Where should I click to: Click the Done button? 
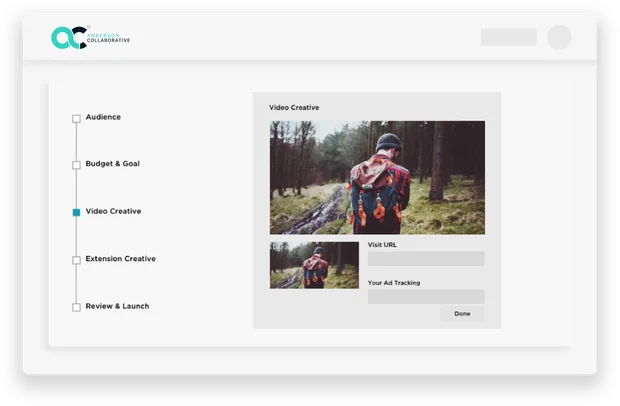click(462, 313)
